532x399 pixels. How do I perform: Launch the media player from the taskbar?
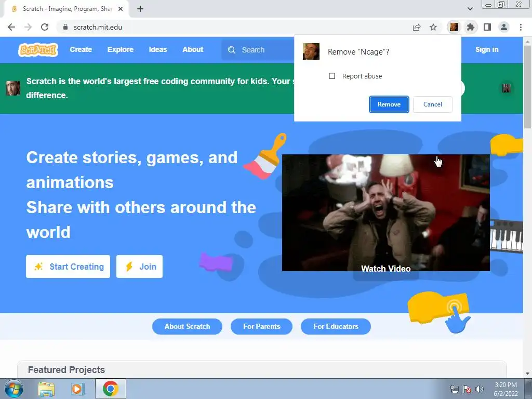[x=78, y=389]
